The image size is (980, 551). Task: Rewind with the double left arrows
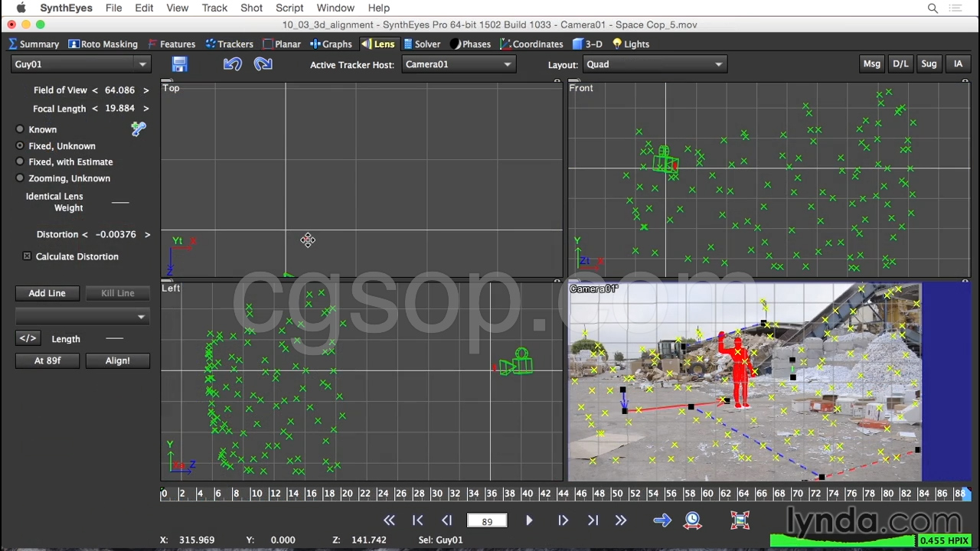tap(389, 521)
